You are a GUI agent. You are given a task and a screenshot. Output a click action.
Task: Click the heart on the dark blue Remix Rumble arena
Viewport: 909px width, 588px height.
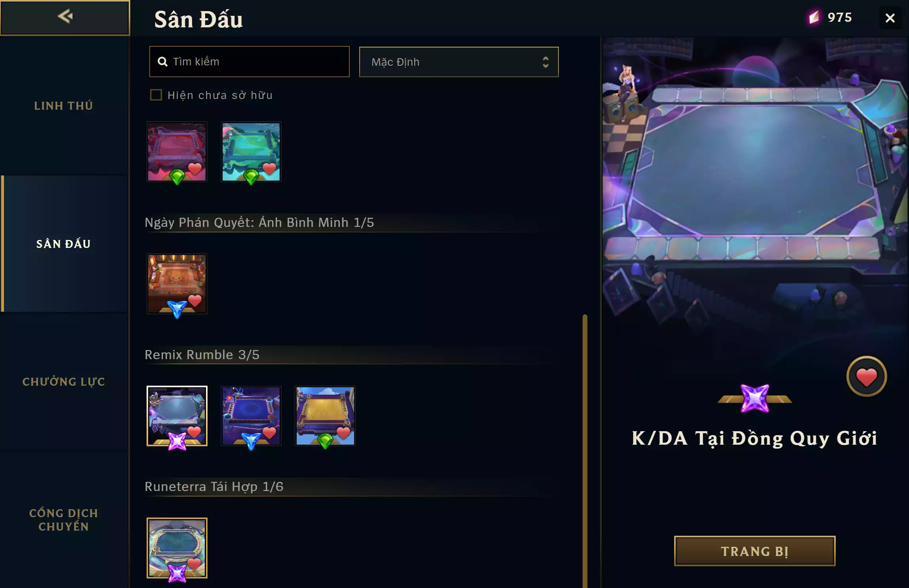coord(269,433)
